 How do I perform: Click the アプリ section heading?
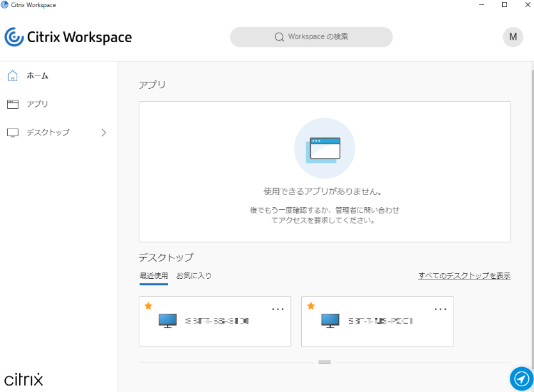(152, 84)
